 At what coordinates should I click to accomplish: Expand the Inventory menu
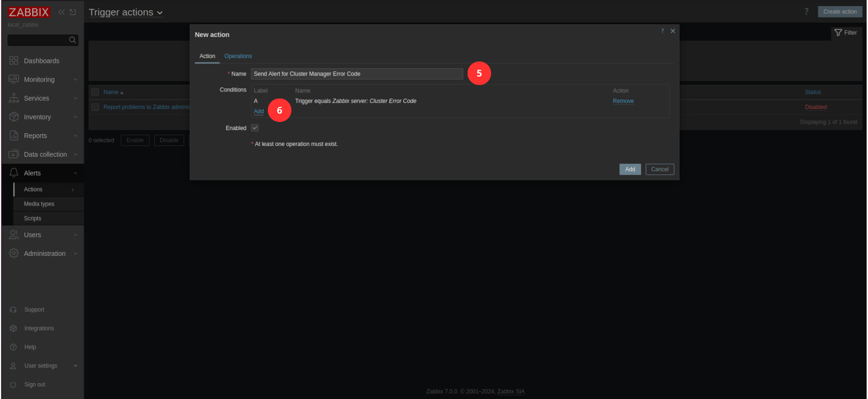(75, 117)
